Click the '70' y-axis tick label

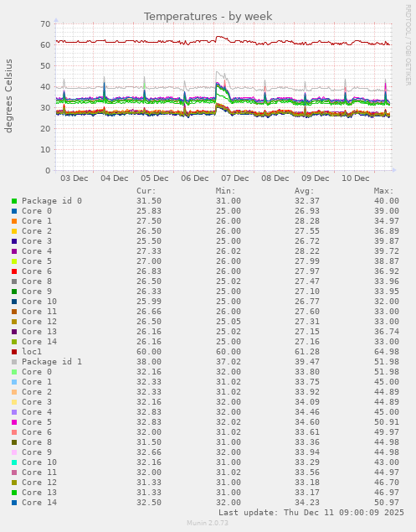pos(45,24)
